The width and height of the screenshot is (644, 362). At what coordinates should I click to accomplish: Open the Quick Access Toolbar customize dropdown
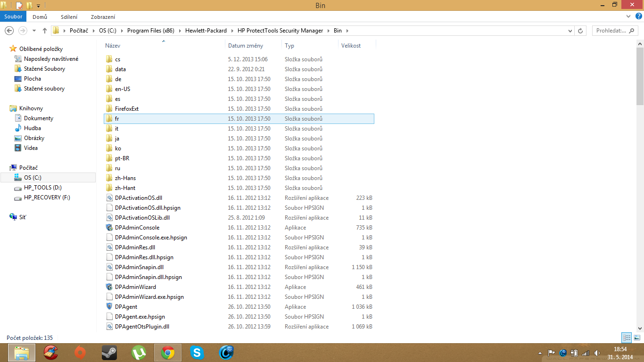38,6
